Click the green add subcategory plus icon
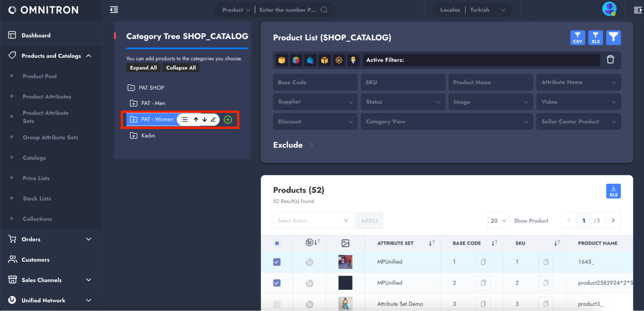644x311 pixels. coord(228,120)
